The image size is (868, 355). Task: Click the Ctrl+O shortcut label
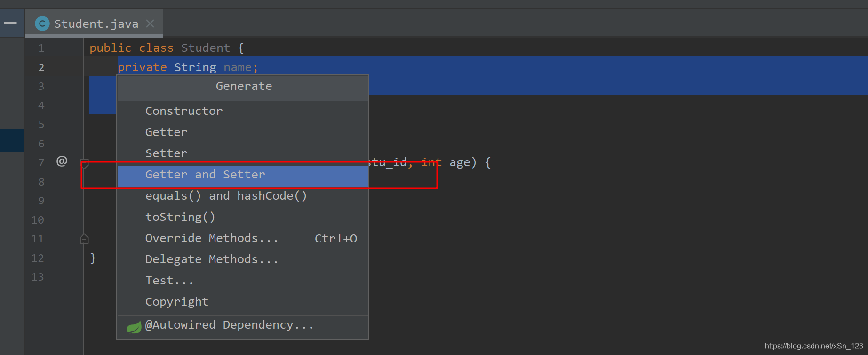click(x=336, y=239)
